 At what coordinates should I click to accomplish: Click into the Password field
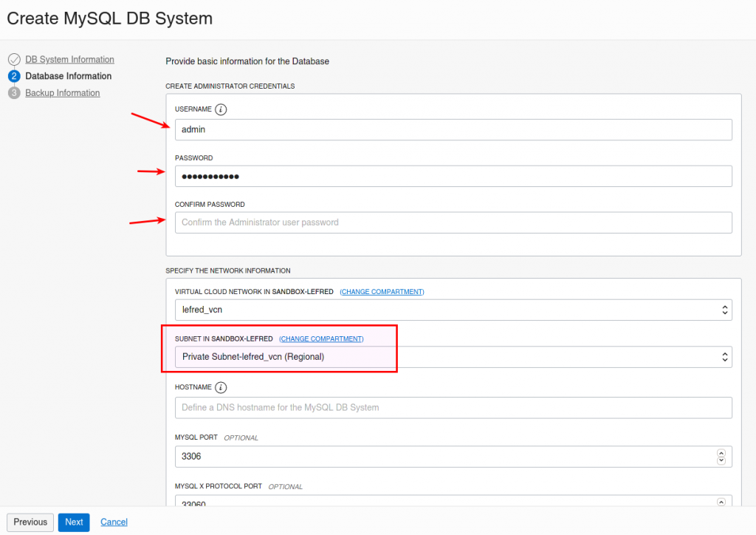tap(453, 176)
